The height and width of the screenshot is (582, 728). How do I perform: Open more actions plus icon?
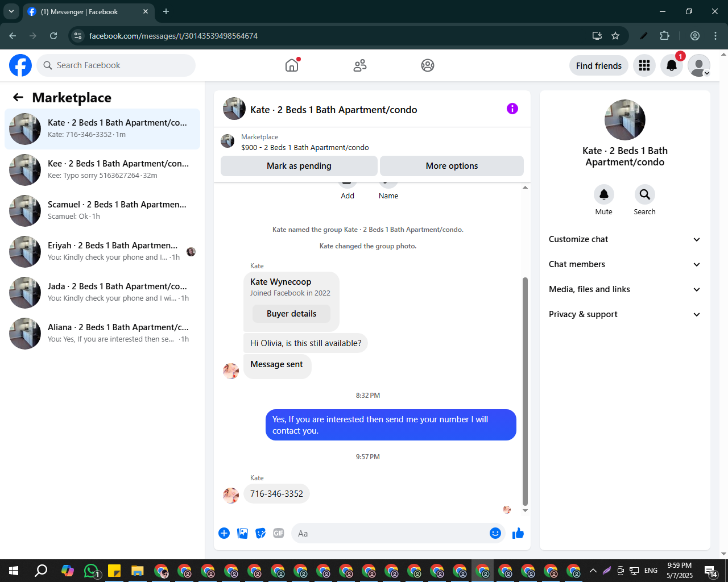tap(224, 533)
